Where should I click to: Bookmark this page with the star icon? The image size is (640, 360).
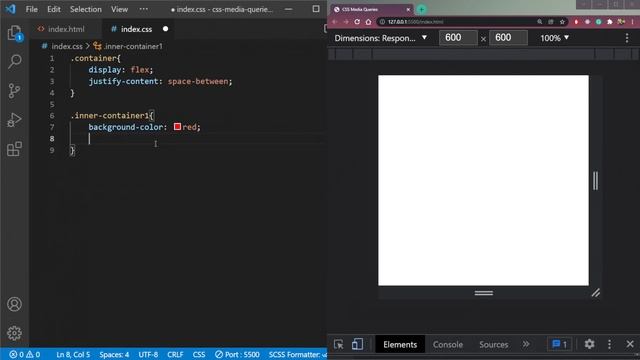562,22
